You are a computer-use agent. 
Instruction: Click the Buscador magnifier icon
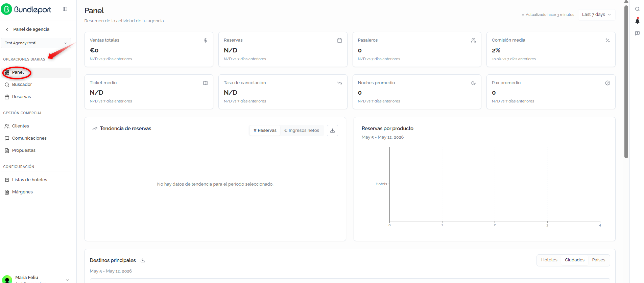(7, 85)
